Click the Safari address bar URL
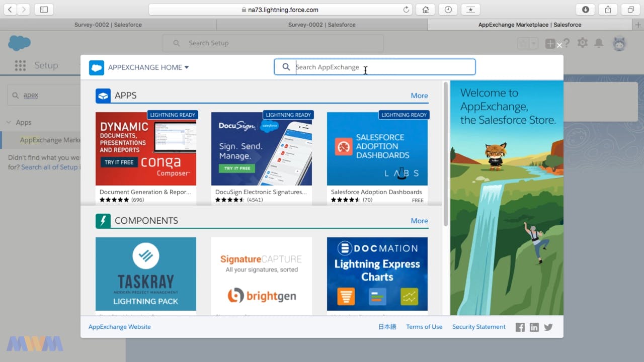The image size is (644, 362). pyautogui.click(x=280, y=10)
